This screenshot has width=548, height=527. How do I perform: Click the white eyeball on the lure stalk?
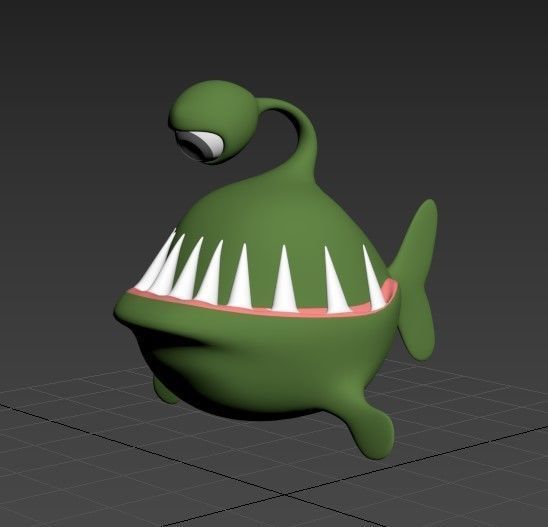(201, 146)
